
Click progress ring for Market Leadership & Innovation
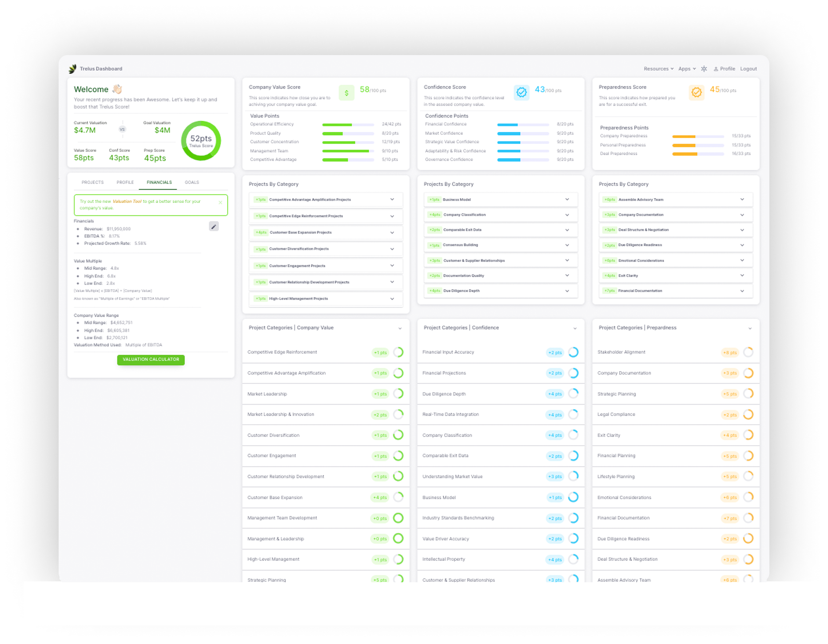coord(398,414)
